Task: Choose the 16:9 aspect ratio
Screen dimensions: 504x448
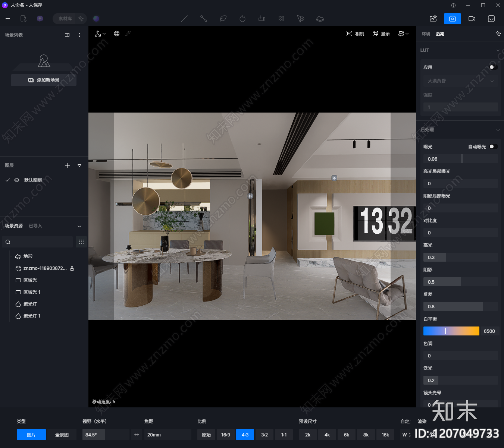Action: tap(226, 435)
